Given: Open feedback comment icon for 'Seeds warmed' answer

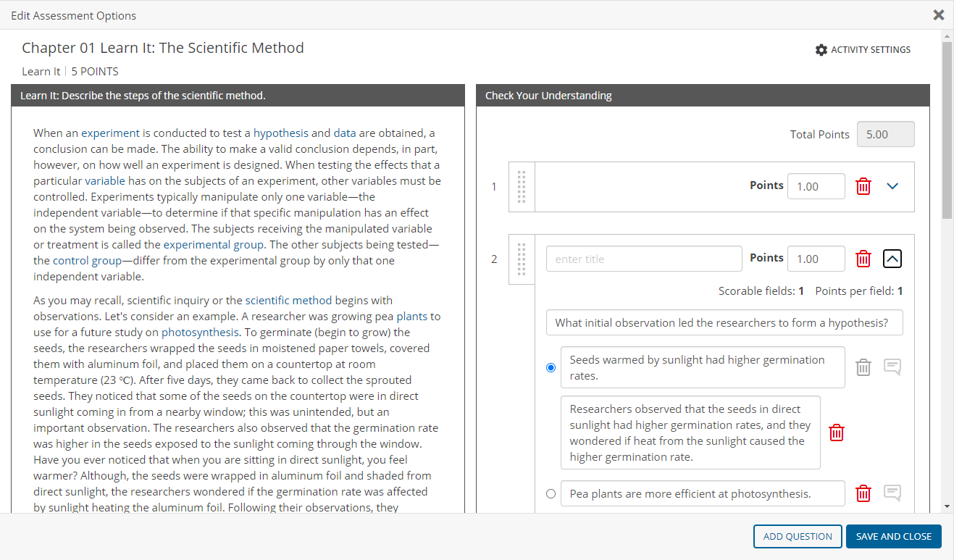Looking at the screenshot, I should click(x=892, y=367).
